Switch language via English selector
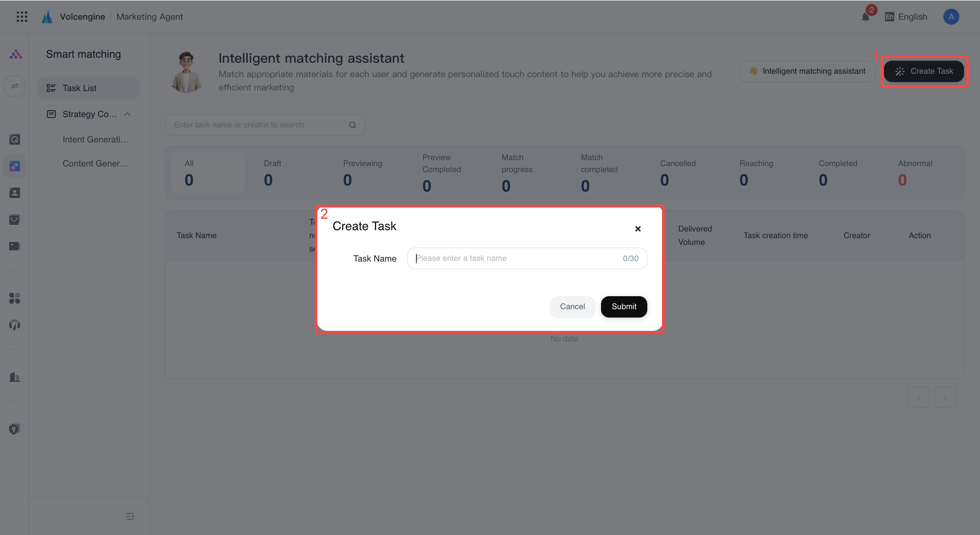The image size is (980, 535). coord(906,17)
